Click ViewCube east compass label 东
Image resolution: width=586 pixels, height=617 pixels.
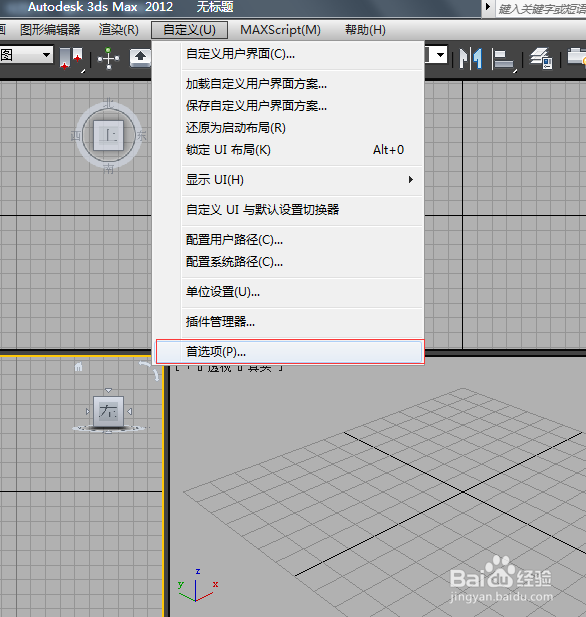coord(141,136)
